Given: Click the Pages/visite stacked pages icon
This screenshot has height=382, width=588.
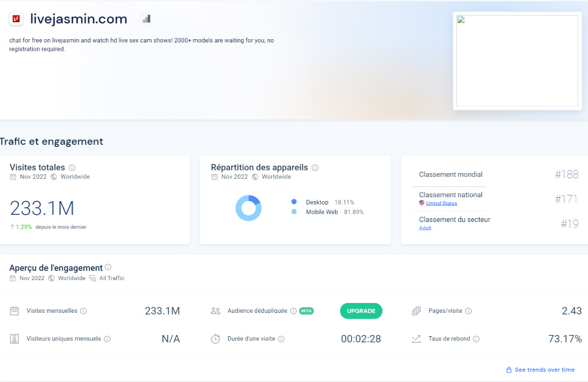Looking at the screenshot, I should click(416, 311).
